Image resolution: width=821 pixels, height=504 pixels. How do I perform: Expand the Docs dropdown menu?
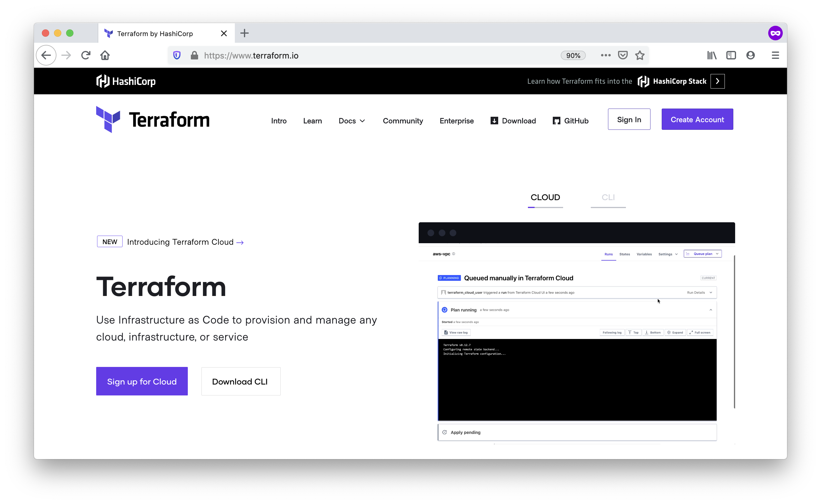click(x=351, y=121)
